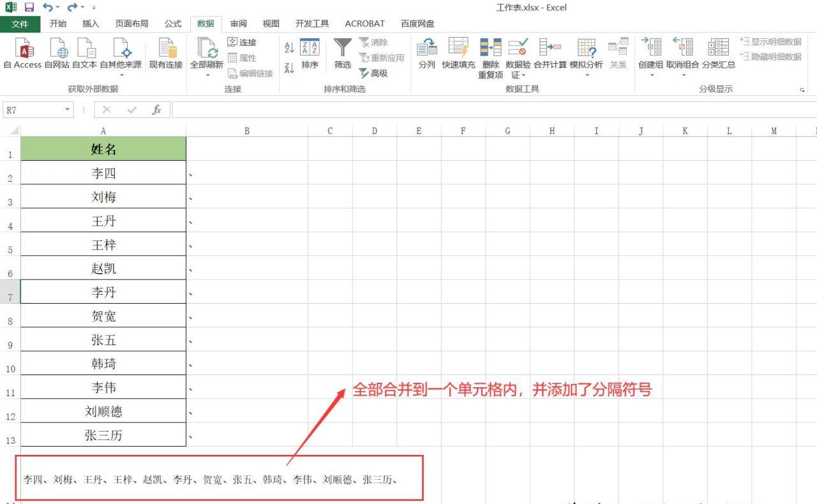817x504 pixels.
Task: Switch to the 页面布局 tab
Action: [x=131, y=24]
